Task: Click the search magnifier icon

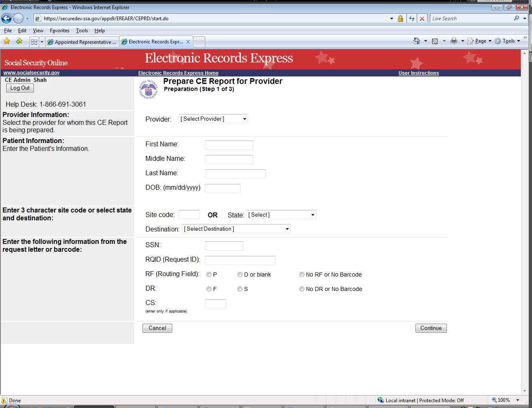Action: coord(516,18)
